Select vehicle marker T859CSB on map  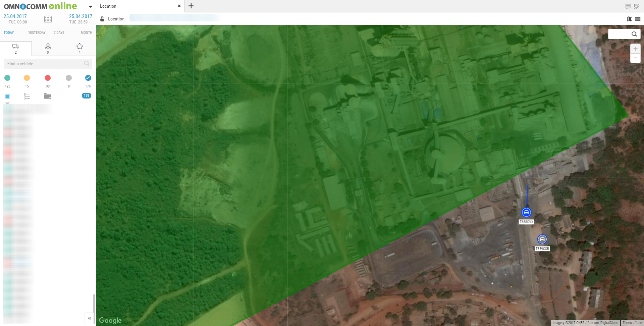coord(542,239)
